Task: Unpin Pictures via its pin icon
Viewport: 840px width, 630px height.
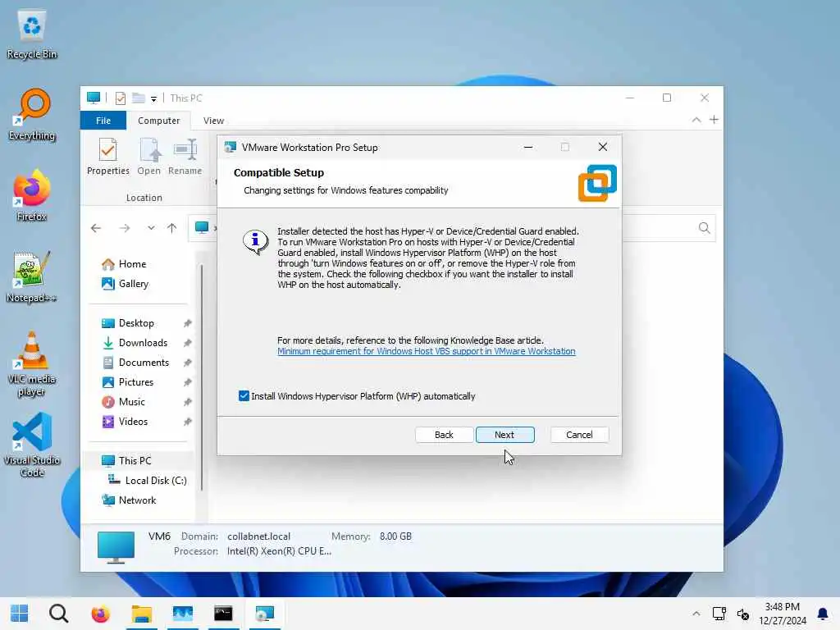Action: [188, 382]
